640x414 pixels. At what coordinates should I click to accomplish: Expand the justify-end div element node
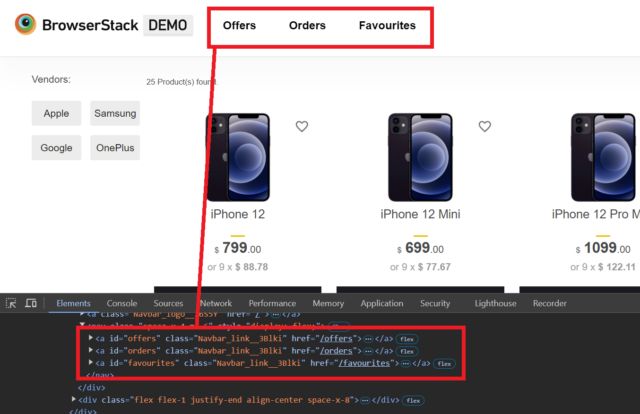(x=73, y=399)
